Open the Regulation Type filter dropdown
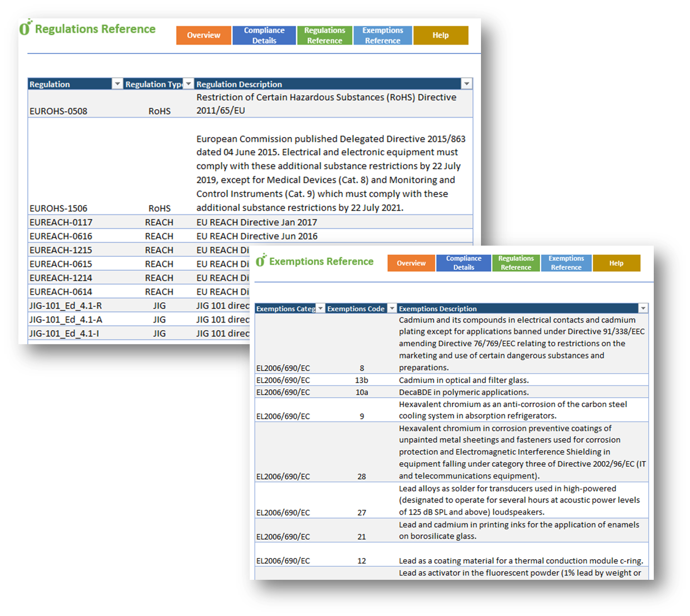The width and height of the screenshot is (690, 616). [188, 84]
